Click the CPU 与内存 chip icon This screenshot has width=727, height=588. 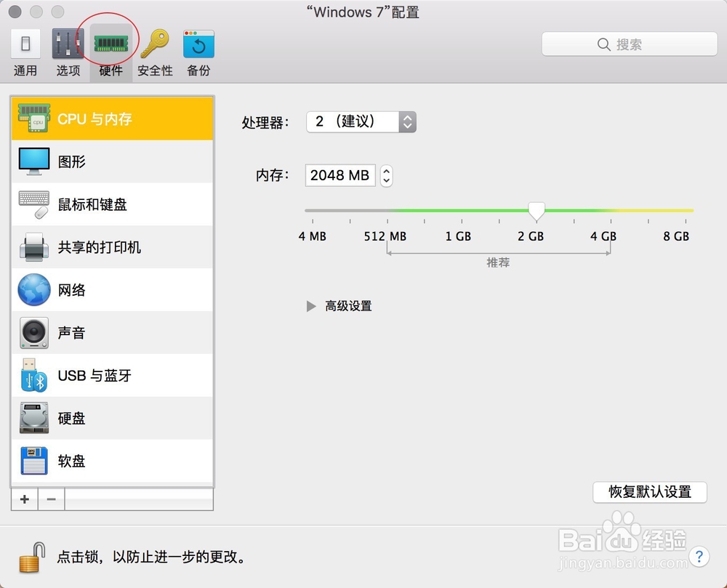pyautogui.click(x=34, y=118)
